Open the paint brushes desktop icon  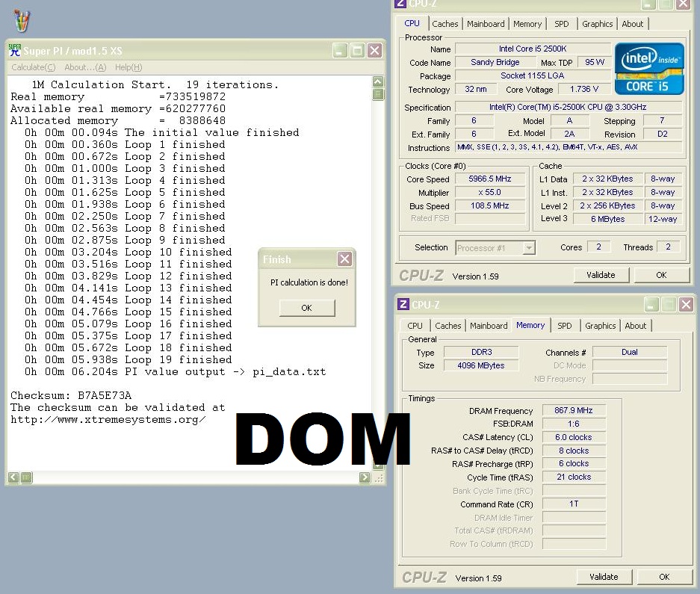[x=21, y=20]
